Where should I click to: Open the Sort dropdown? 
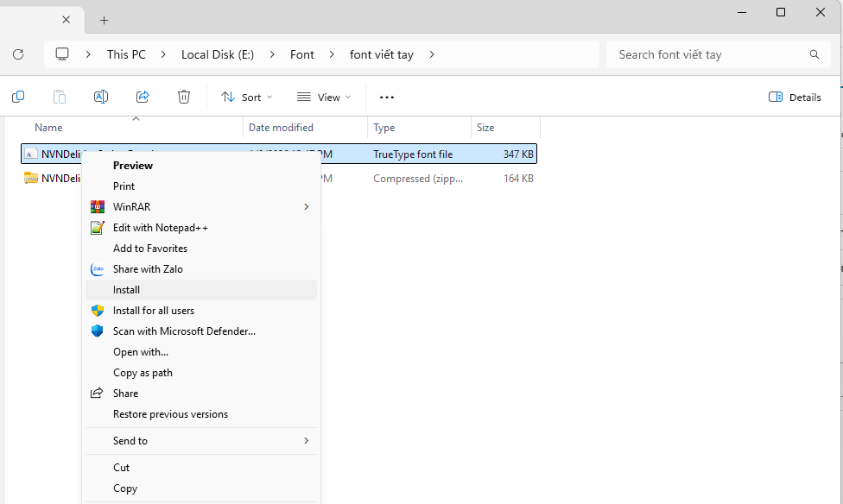pos(247,98)
